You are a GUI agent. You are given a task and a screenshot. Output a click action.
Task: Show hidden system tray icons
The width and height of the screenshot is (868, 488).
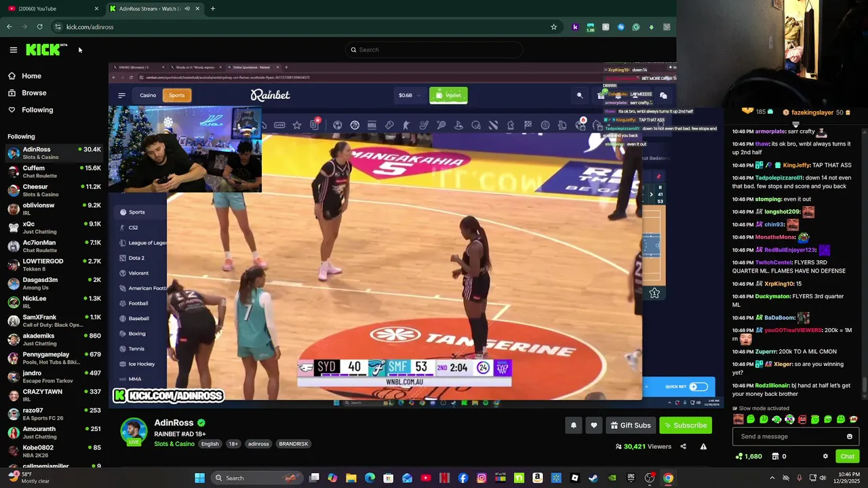coord(772,478)
